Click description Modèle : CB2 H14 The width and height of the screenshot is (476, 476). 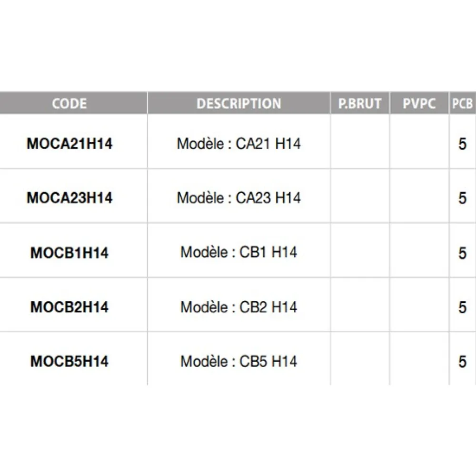[x=239, y=307]
